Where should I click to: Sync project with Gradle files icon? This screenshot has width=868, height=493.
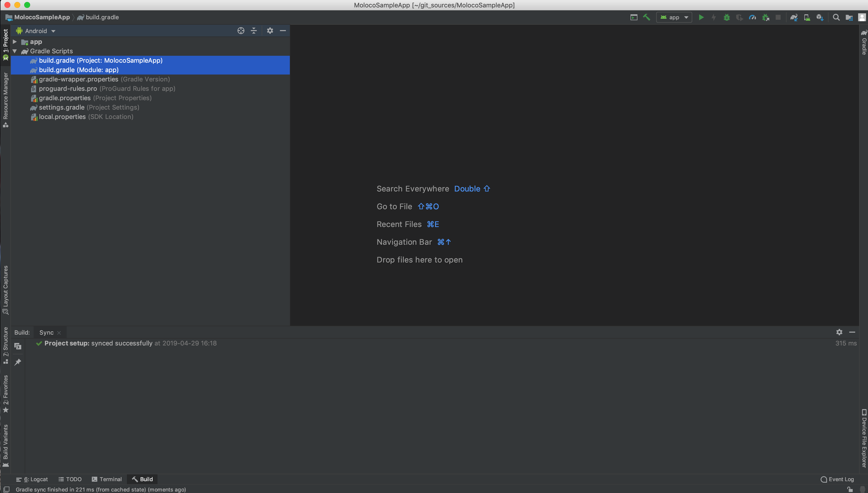coord(794,17)
